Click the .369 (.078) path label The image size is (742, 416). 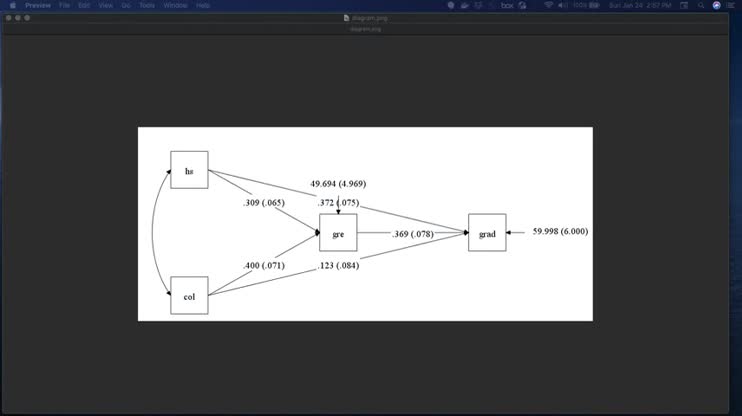click(413, 234)
